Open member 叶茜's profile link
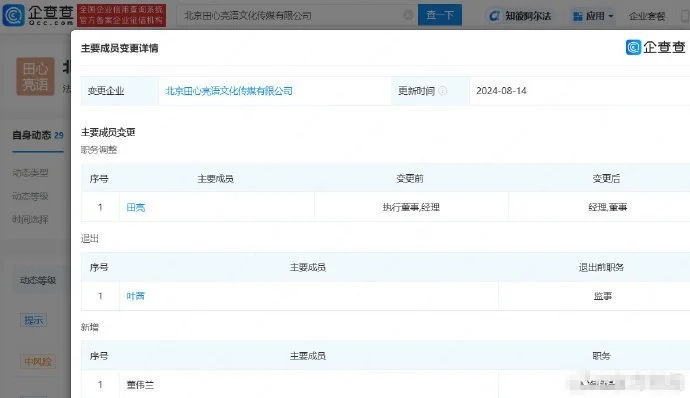This screenshot has width=690, height=398. point(136,296)
